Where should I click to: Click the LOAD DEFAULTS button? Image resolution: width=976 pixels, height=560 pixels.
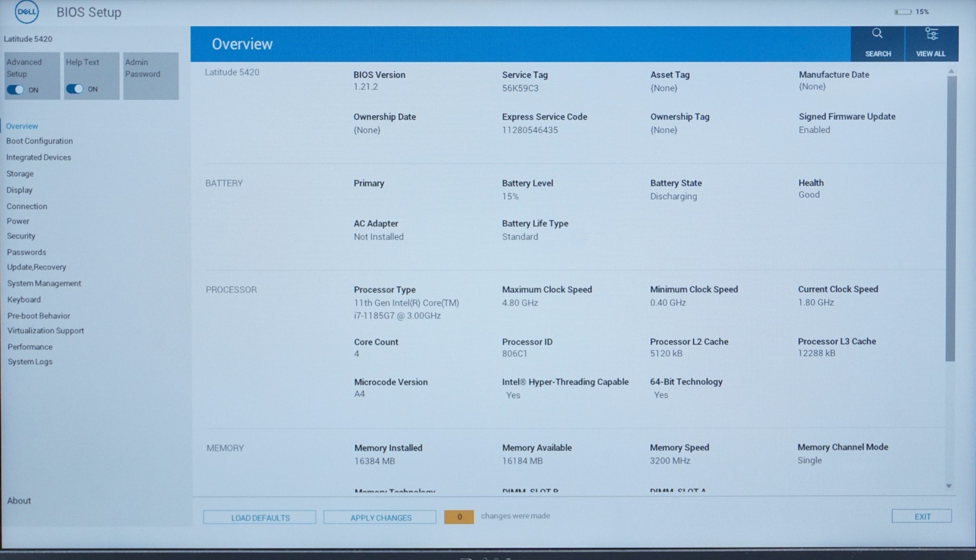[x=260, y=517]
